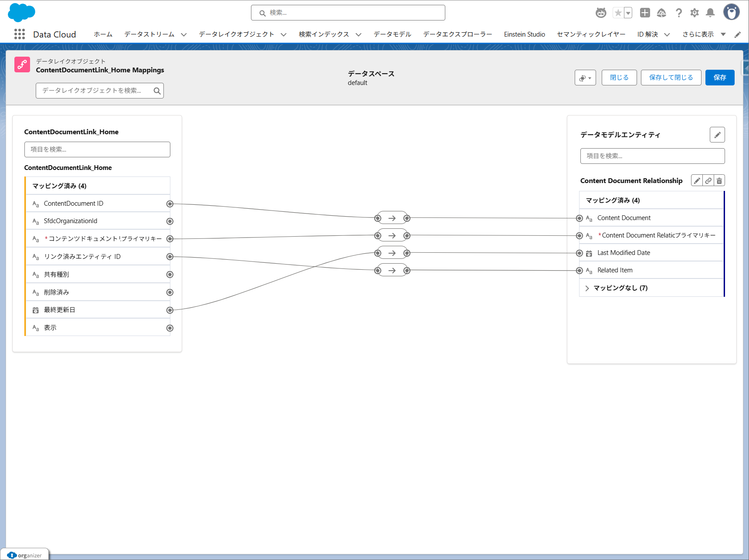Viewport: 749px width, 560px height.
Task: Click the 保存して閉じる button
Action: [x=671, y=78]
